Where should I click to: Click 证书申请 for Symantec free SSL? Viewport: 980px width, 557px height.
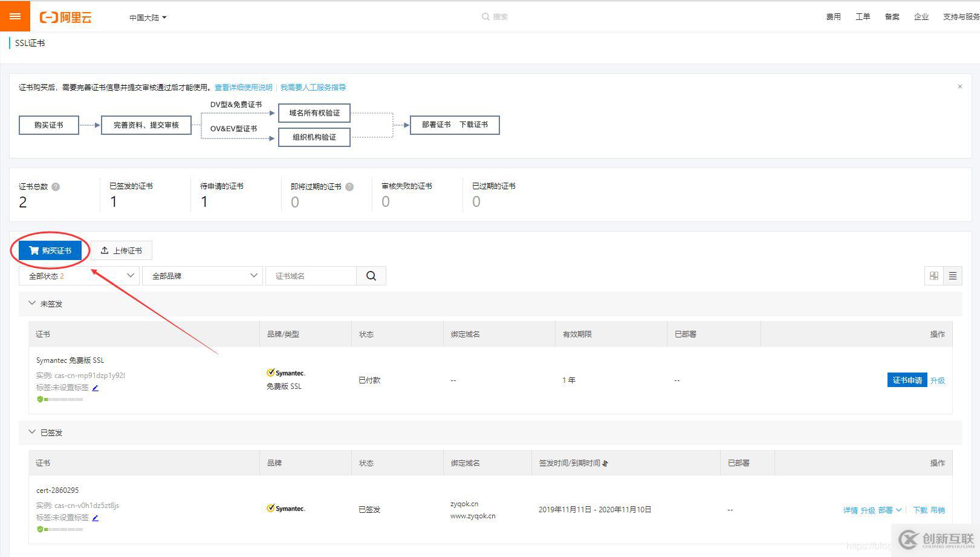click(x=907, y=380)
